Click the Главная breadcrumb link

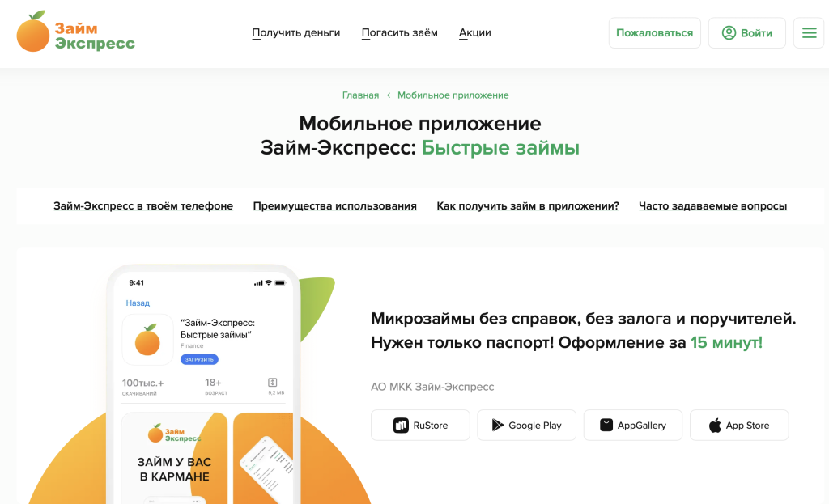click(x=360, y=95)
